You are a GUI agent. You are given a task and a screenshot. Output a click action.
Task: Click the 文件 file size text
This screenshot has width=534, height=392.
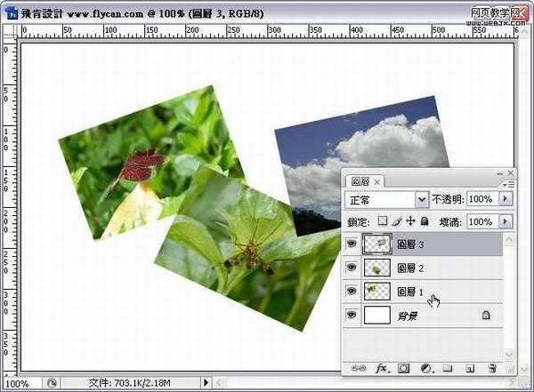tap(129, 383)
